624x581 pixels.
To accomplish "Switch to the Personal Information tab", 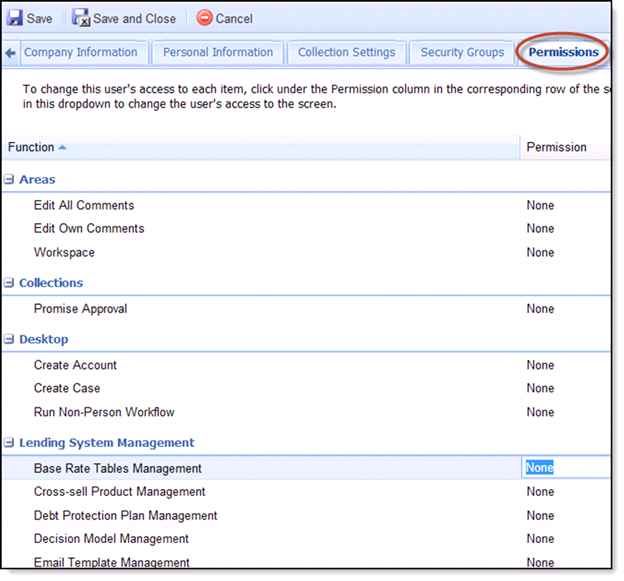I will [218, 52].
